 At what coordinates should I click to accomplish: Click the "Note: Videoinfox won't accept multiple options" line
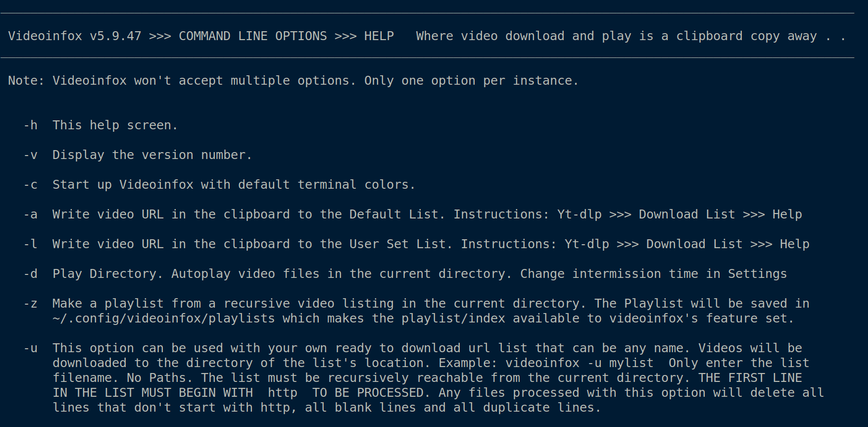(x=293, y=81)
